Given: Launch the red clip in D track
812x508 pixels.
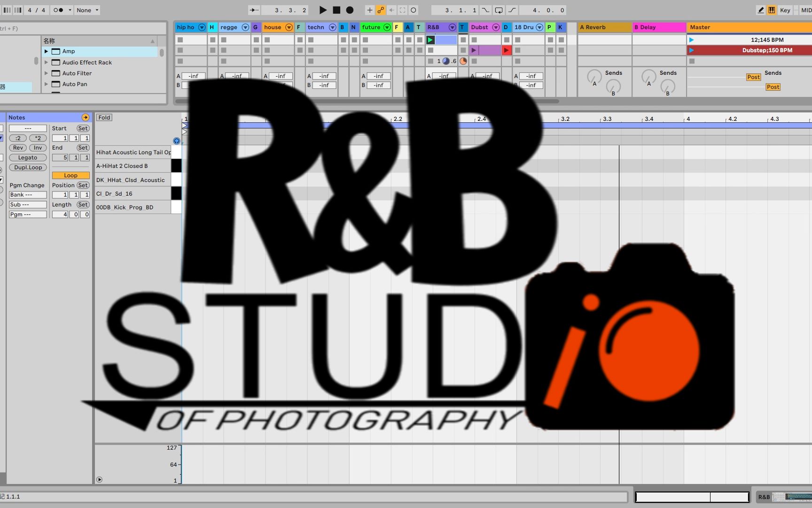Looking at the screenshot, I should tap(506, 50).
